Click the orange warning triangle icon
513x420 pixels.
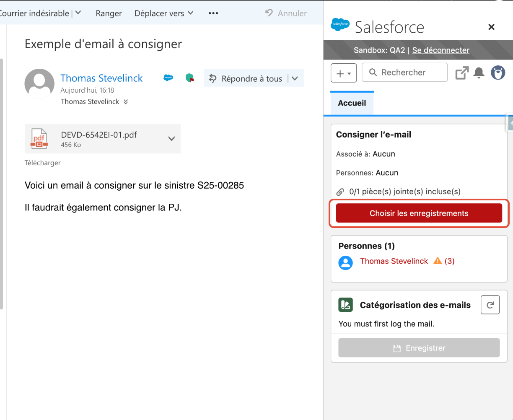pyautogui.click(x=438, y=261)
